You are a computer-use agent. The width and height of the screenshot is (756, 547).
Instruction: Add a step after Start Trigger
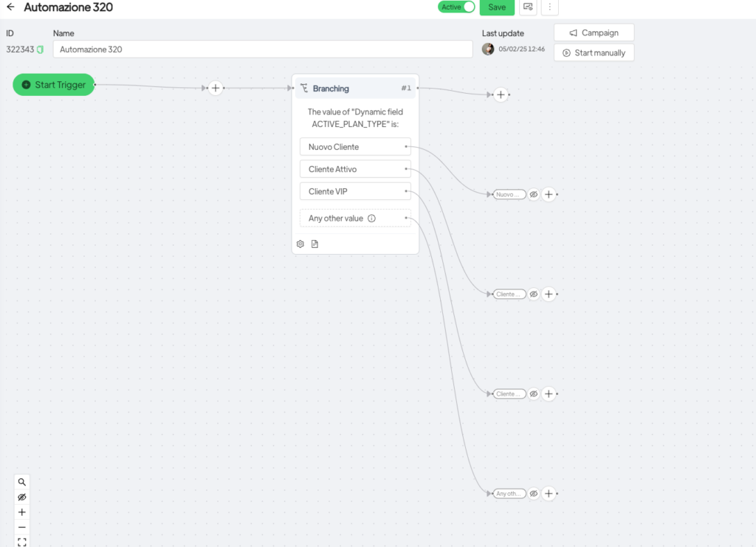pyautogui.click(x=215, y=88)
